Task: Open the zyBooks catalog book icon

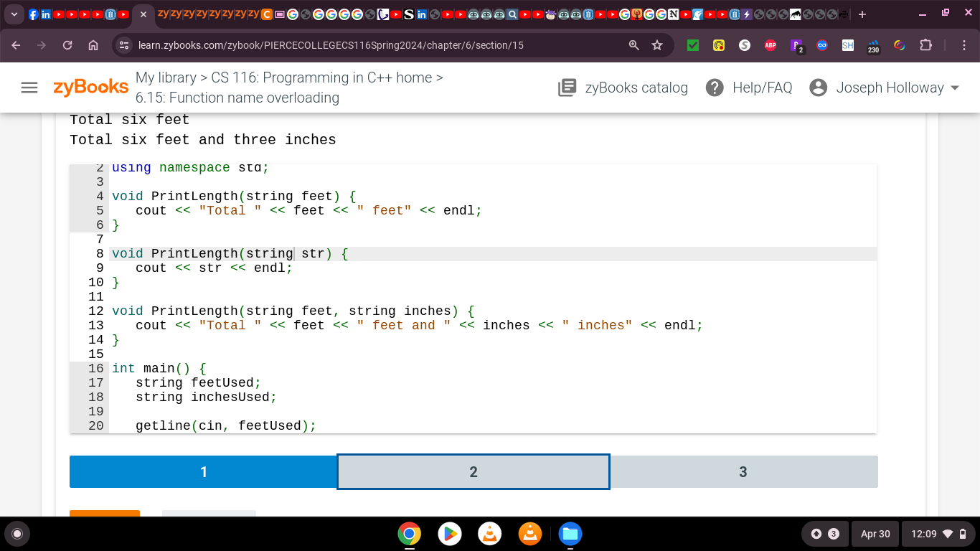Action: pyautogui.click(x=567, y=87)
